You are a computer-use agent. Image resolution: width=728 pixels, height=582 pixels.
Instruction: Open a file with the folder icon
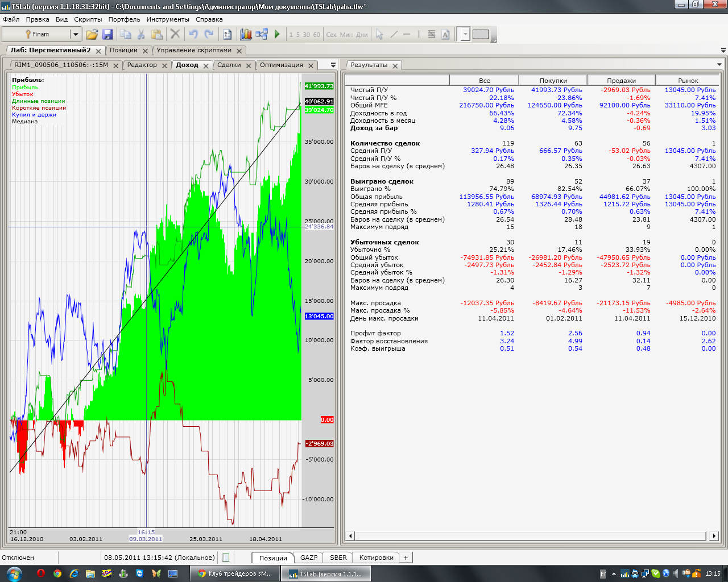(92, 35)
